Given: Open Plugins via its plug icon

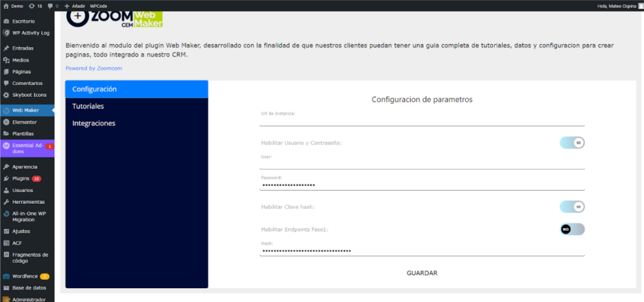Looking at the screenshot, I should click(x=6, y=179).
